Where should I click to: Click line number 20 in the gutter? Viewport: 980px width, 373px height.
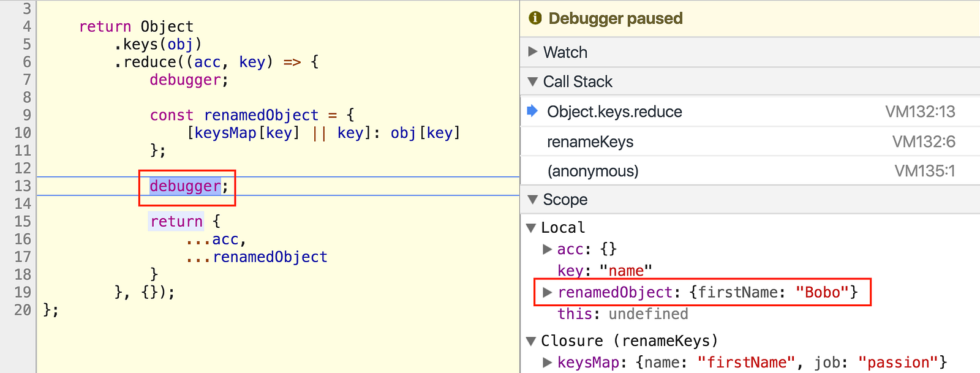pyautogui.click(x=23, y=310)
